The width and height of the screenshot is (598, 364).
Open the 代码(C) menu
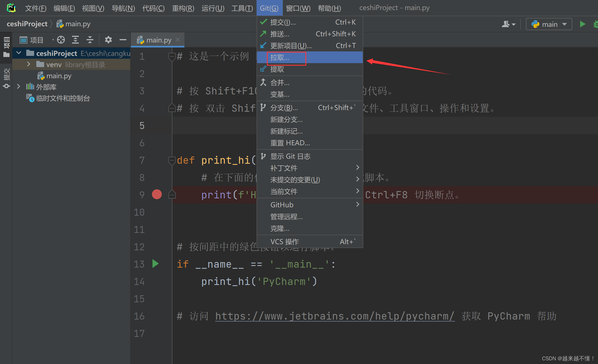point(153,8)
